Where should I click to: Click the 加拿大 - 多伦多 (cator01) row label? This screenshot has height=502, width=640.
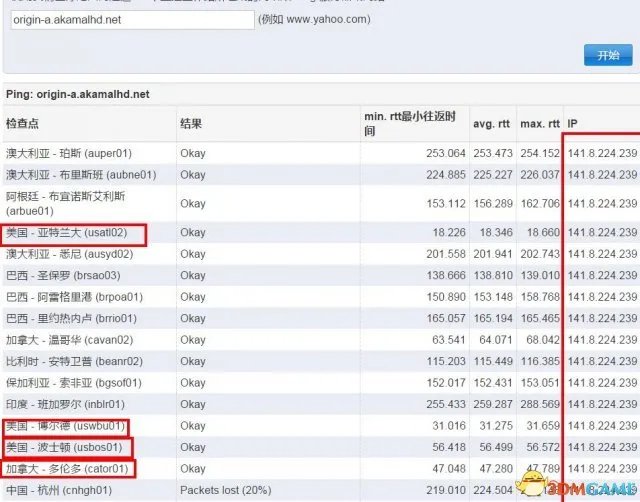point(66,468)
